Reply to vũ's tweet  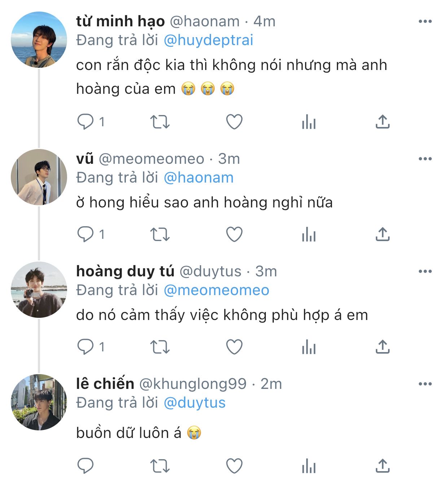pos(85,234)
